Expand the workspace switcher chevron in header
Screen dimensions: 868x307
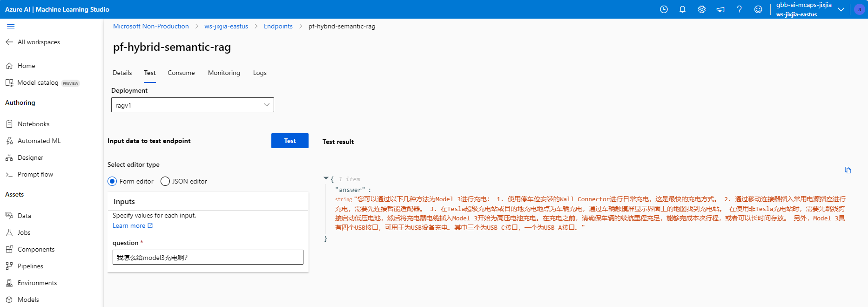[841, 9]
